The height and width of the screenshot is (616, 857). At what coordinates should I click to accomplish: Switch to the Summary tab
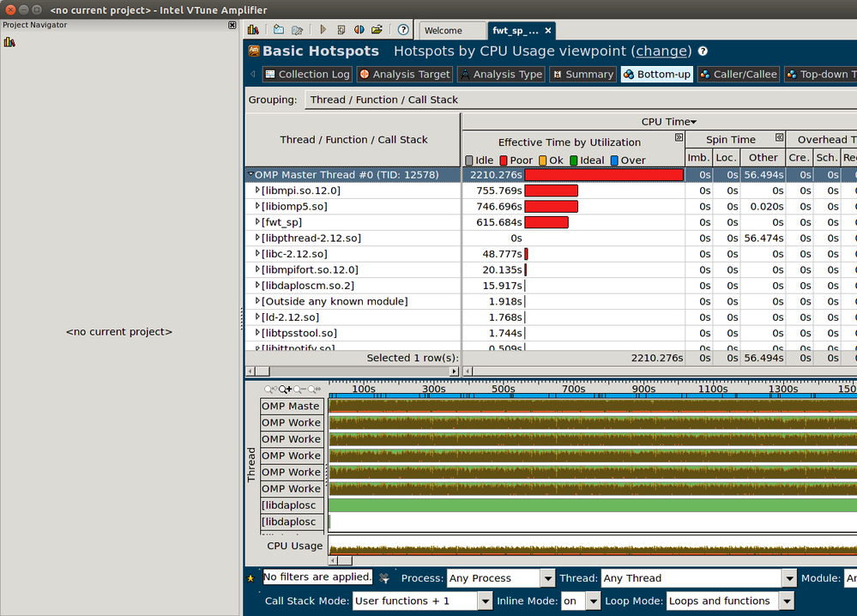pyautogui.click(x=582, y=75)
